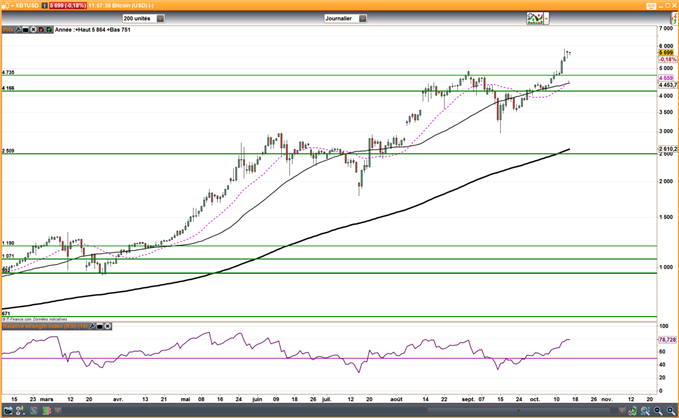Click the 4 559 moving average value tag

[666, 78]
